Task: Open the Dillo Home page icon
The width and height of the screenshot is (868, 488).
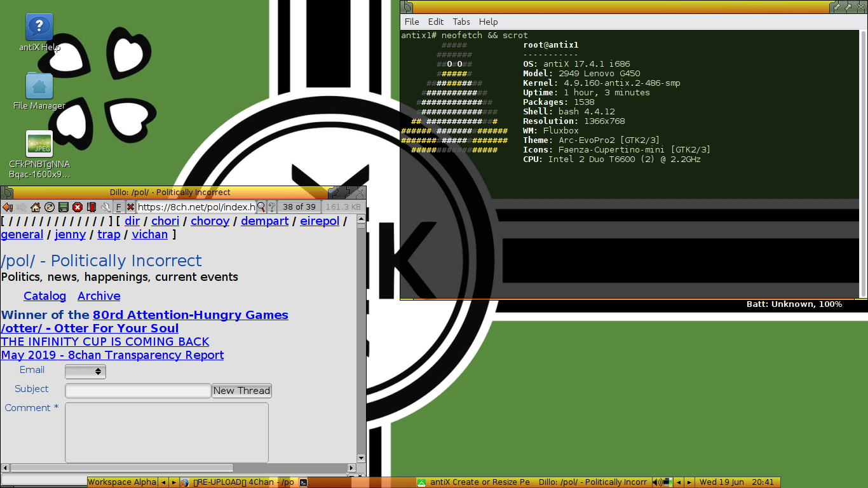Action: coord(36,207)
